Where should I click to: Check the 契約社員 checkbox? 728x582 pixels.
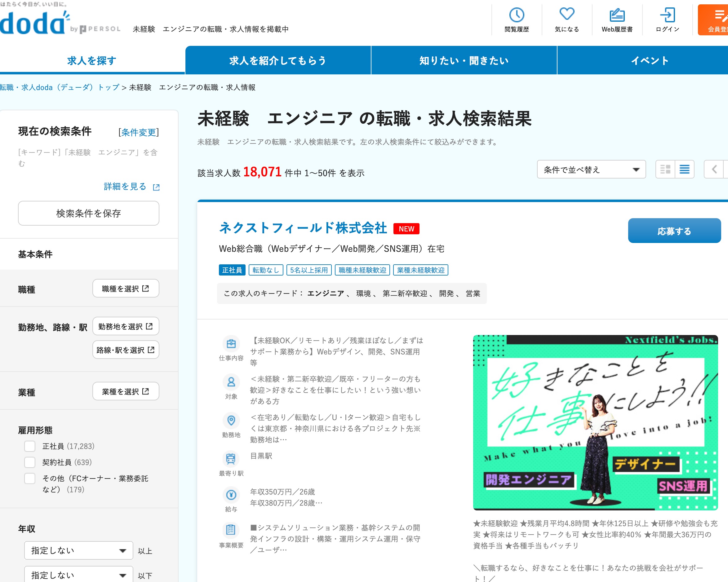click(30, 462)
